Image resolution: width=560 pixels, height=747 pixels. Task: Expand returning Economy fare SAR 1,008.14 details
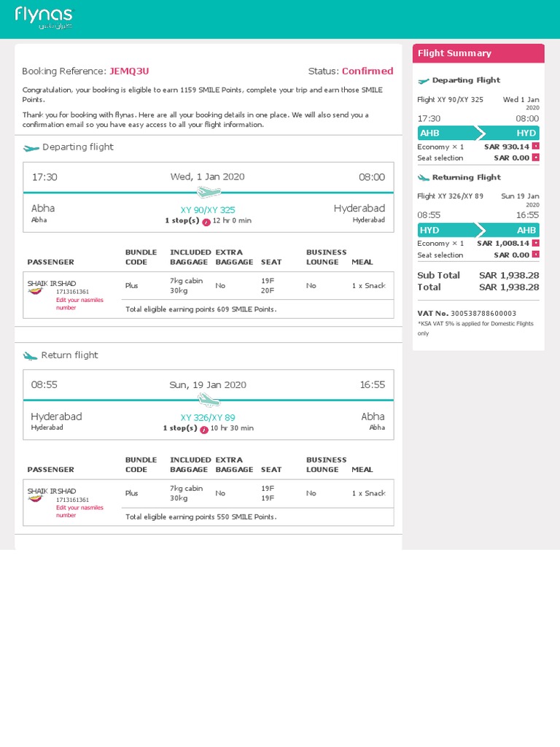pos(536,243)
